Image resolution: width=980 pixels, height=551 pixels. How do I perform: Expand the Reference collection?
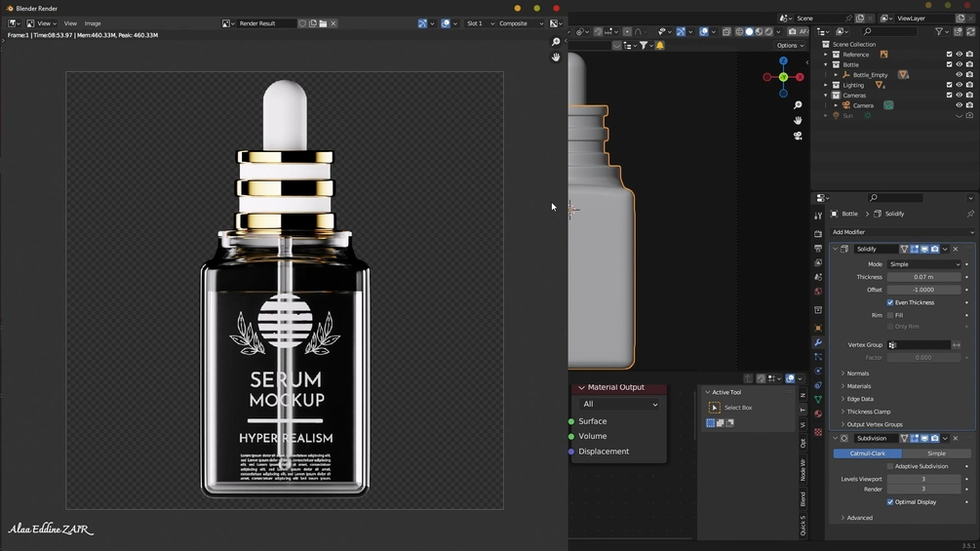point(826,55)
